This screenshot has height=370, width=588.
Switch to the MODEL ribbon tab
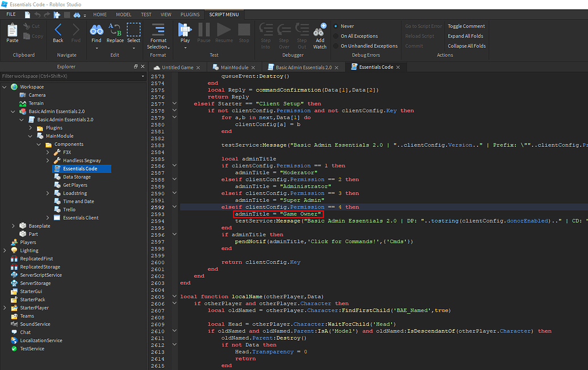(124, 15)
